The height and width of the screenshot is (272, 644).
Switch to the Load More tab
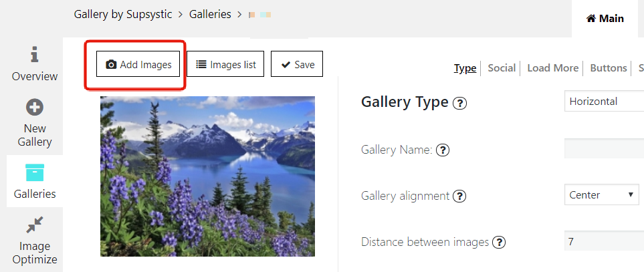point(553,67)
